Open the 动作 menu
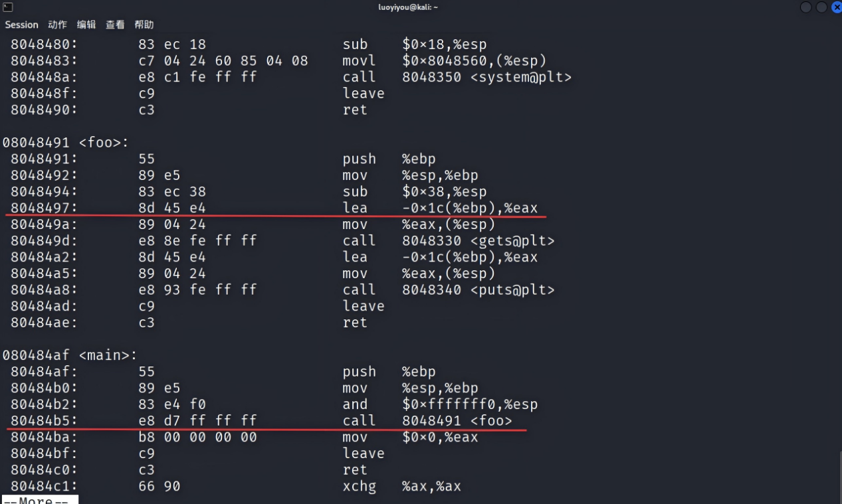 pos(57,25)
